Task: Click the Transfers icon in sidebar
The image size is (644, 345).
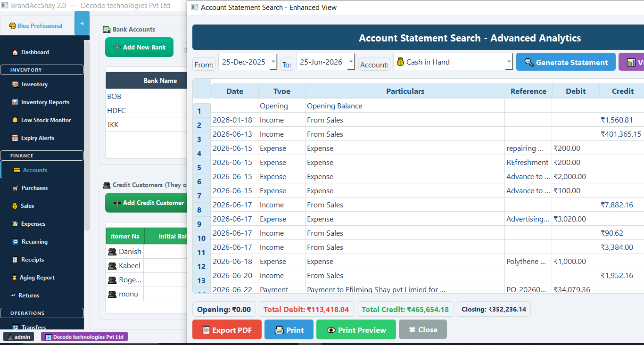Action: pos(16,328)
